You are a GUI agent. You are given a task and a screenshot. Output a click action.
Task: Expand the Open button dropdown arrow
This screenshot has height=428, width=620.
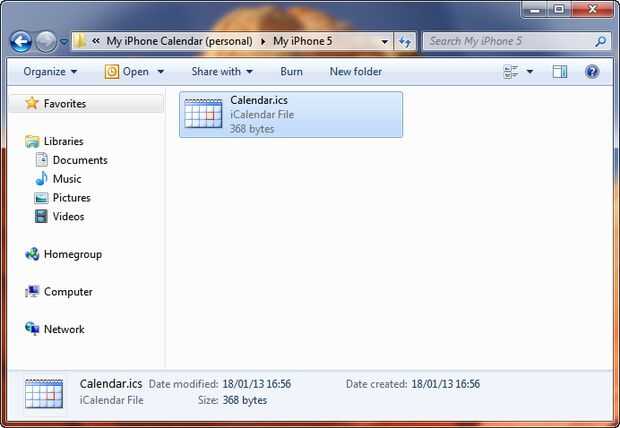pyautogui.click(x=161, y=72)
